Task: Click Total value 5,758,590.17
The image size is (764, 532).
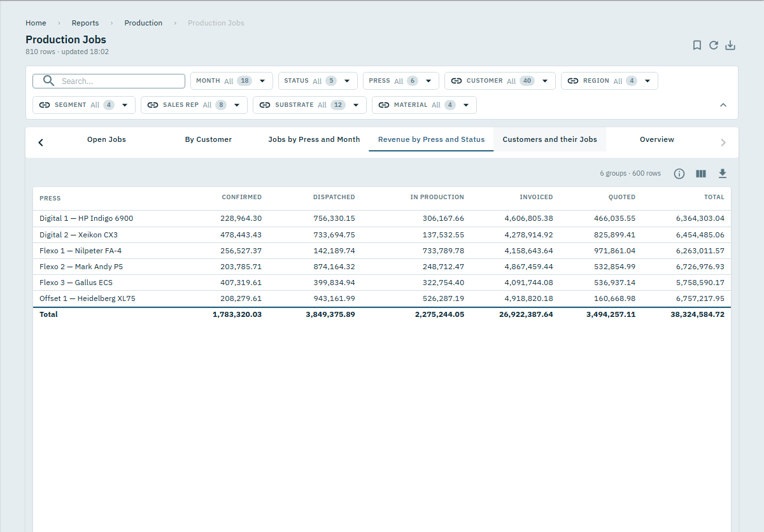Action: pos(700,283)
